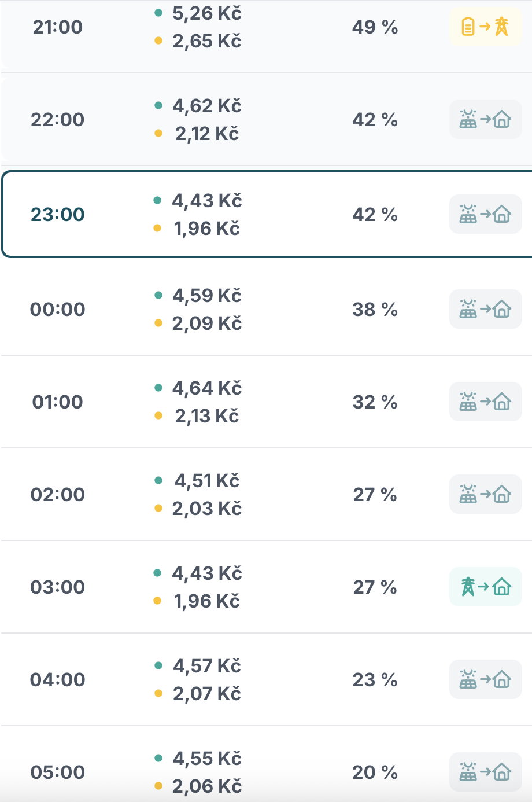
Task: Click the 4,57 Kč price at 04:00
Action: click(207, 666)
